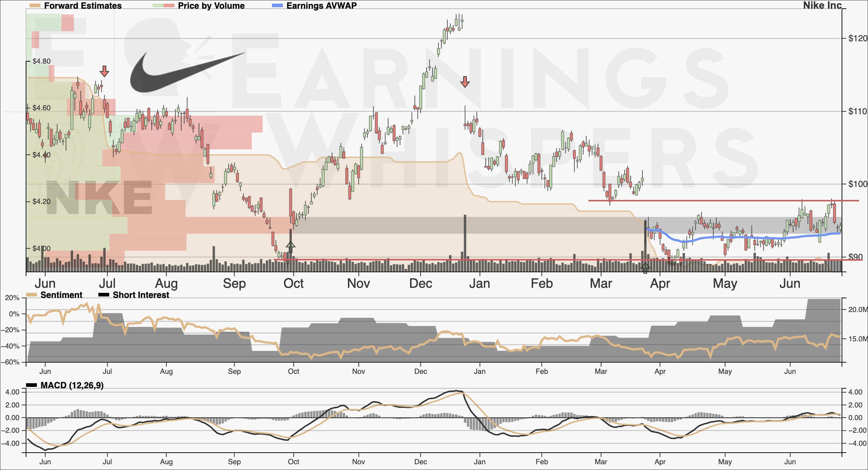Viewport: 868px width, 470px height.
Task: Click the red earnings down arrow near July
Action: (x=105, y=71)
